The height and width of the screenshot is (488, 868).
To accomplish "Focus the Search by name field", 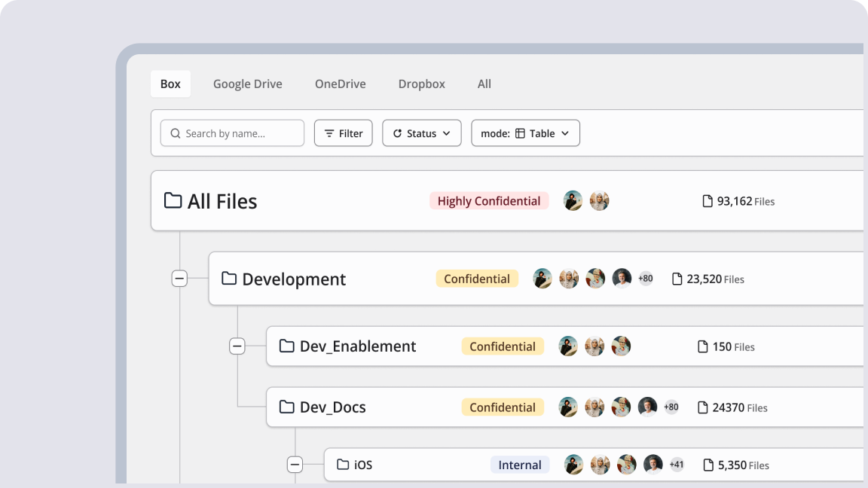I will [232, 133].
